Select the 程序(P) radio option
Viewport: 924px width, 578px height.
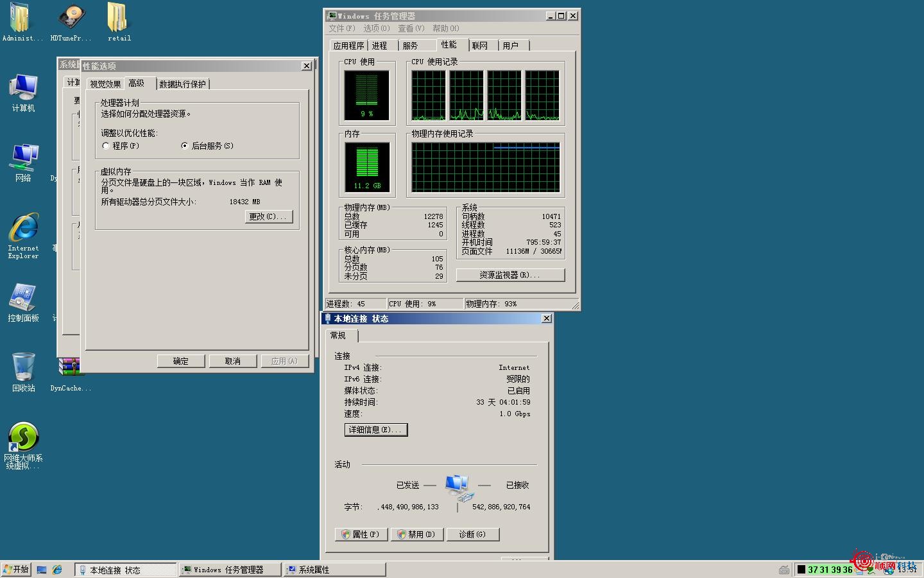pos(107,146)
